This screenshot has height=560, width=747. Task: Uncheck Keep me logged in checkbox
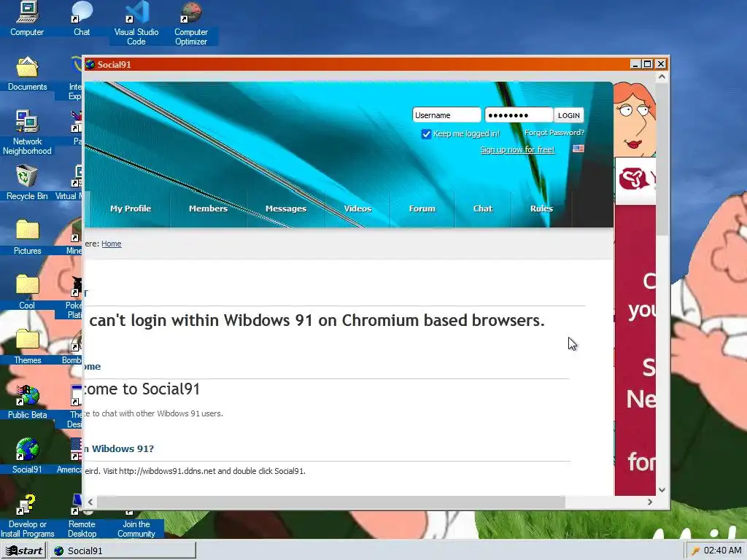point(426,134)
